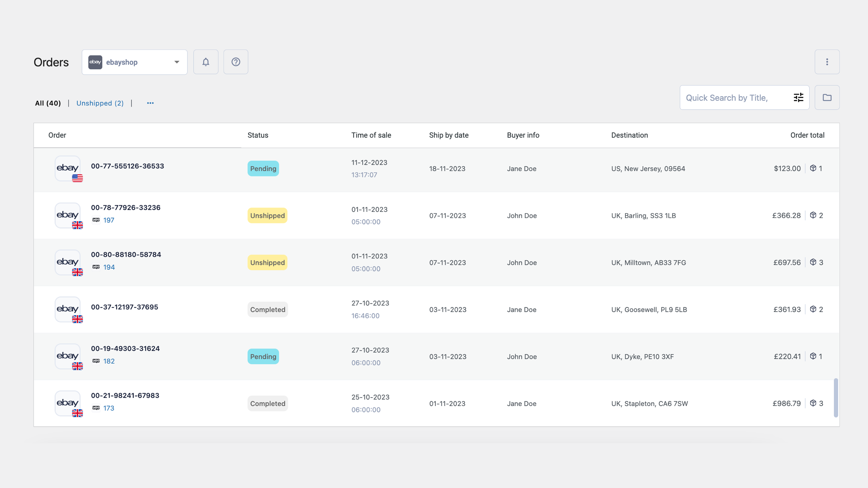Viewport: 868px width, 488px height.
Task: Click order number 00-78-77926-33236
Action: (126, 208)
